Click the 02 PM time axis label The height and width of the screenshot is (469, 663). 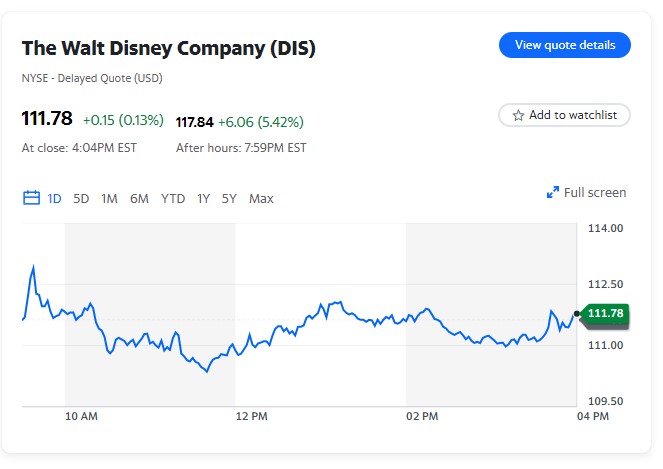(x=422, y=416)
